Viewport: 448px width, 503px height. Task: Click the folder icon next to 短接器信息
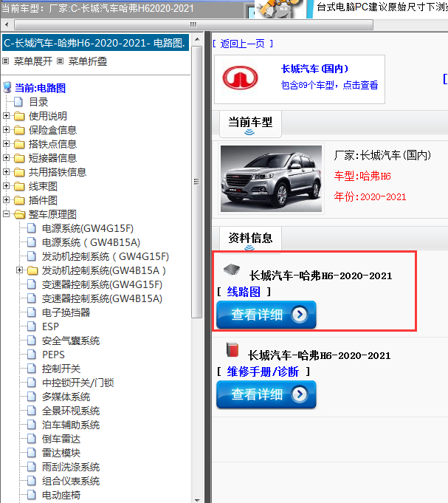(19, 158)
